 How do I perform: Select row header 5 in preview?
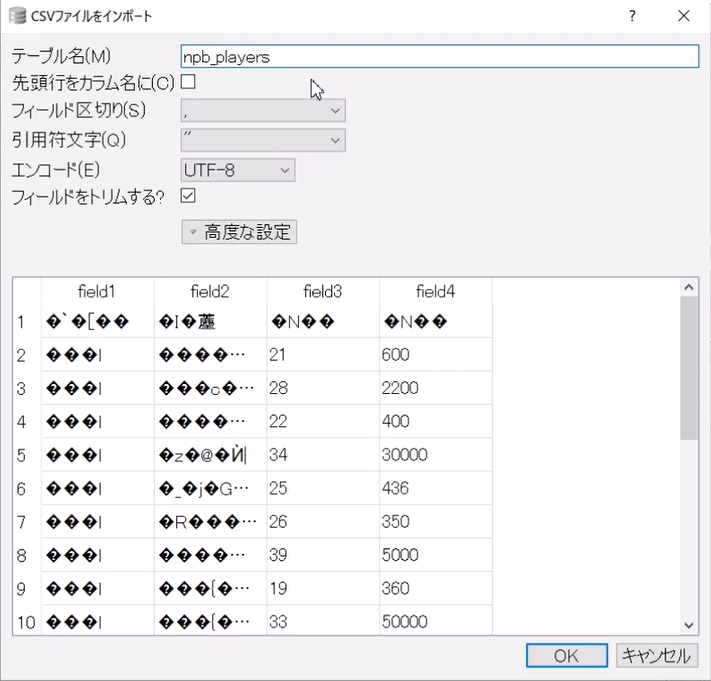click(27, 455)
